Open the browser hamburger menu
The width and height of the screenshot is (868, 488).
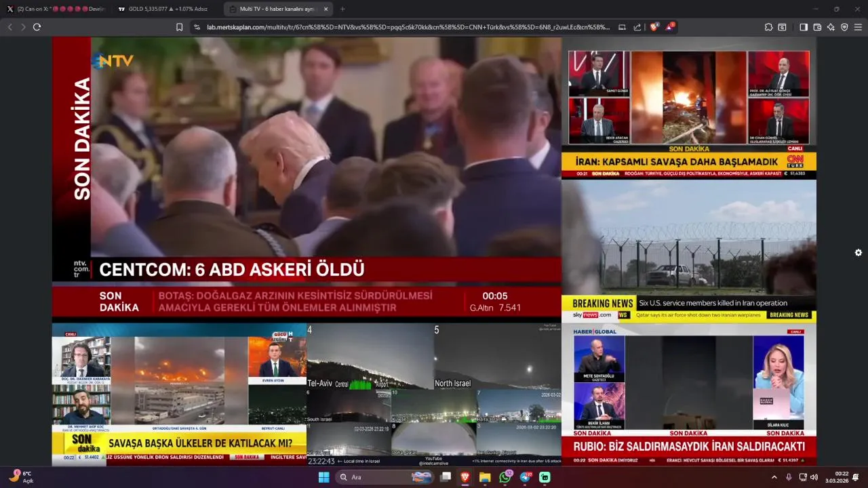(x=858, y=27)
